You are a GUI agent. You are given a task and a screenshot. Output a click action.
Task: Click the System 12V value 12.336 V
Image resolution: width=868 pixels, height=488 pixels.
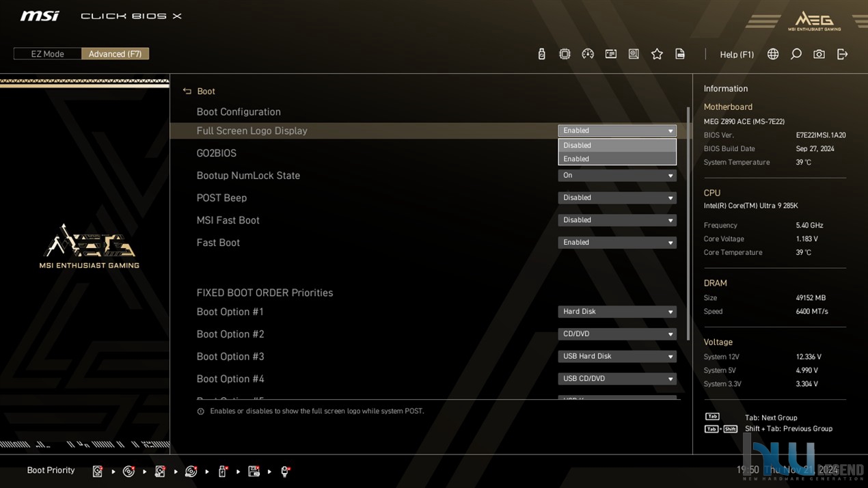point(809,357)
